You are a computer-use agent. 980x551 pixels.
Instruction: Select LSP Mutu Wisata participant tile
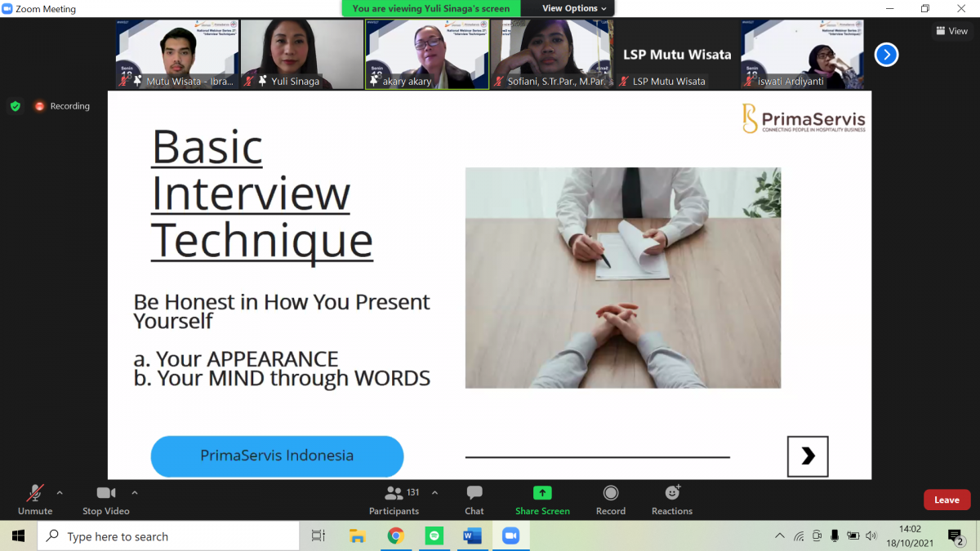click(x=677, y=54)
